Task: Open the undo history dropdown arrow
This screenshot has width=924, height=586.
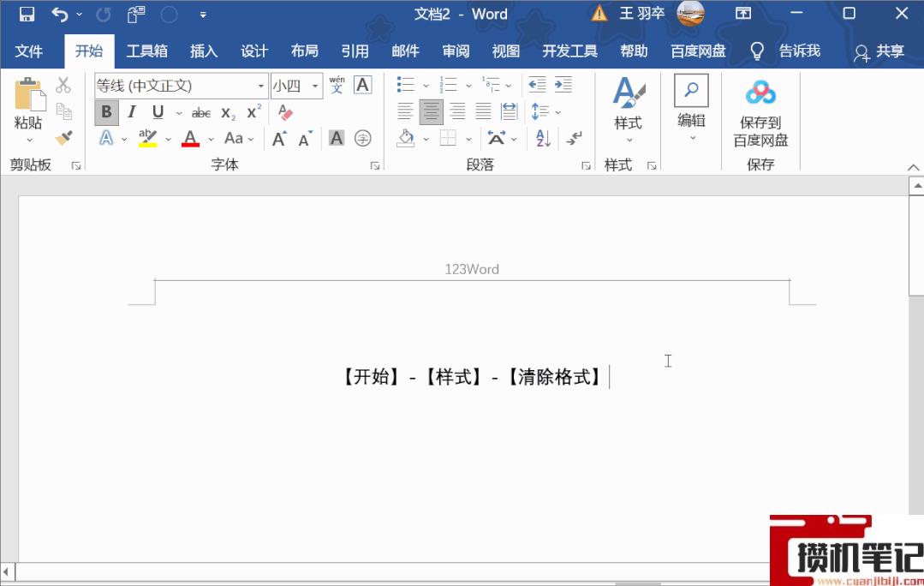Action: point(80,15)
